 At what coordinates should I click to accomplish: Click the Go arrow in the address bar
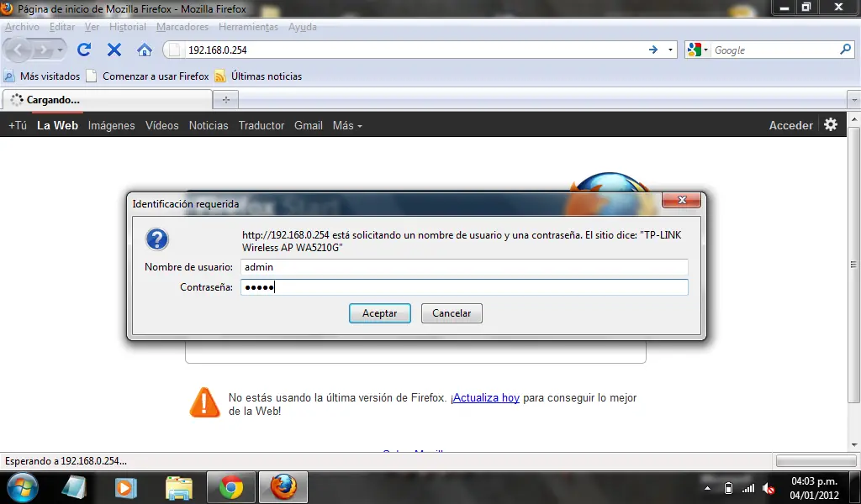tap(652, 50)
